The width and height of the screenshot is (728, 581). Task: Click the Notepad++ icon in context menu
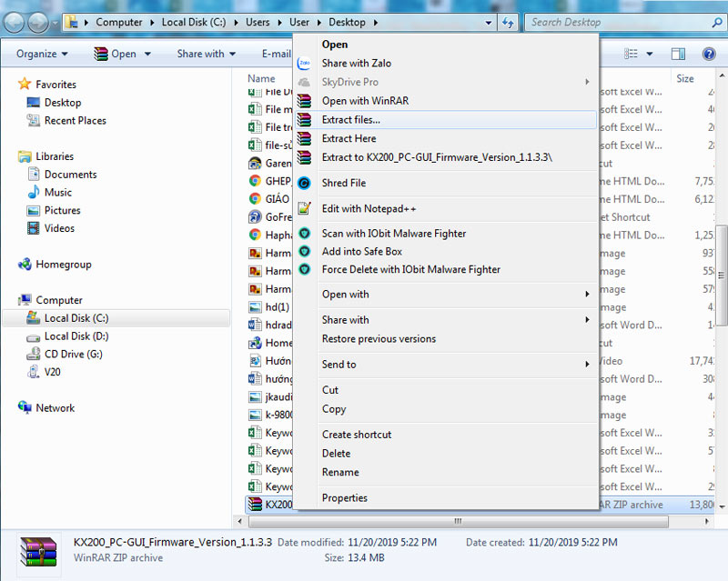305,208
